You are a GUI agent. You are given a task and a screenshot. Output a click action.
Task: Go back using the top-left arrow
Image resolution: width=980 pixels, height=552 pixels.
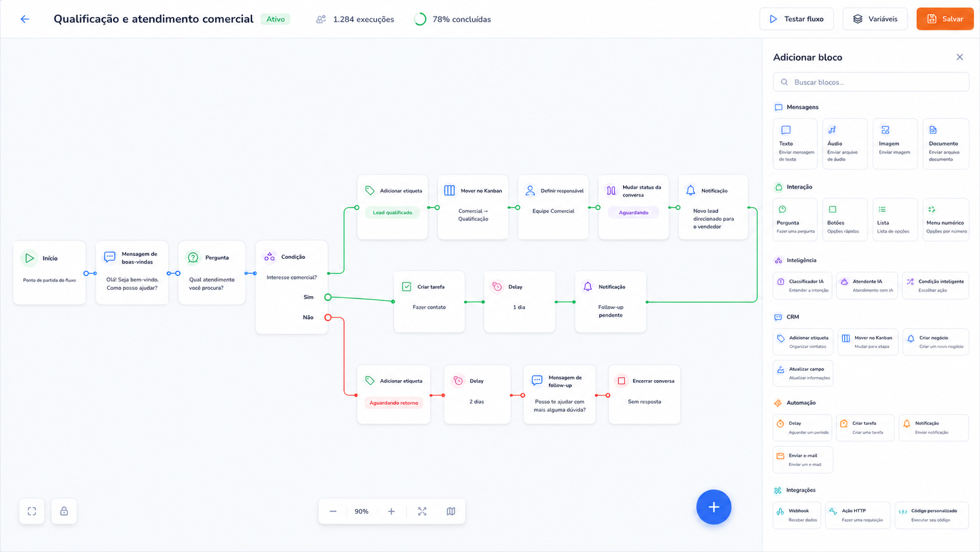coord(25,19)
